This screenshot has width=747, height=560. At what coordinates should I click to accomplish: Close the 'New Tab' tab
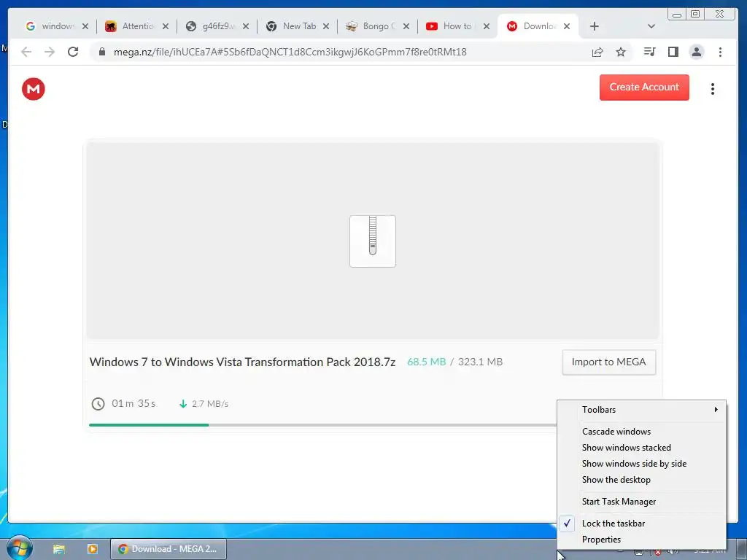pos(326,26)
